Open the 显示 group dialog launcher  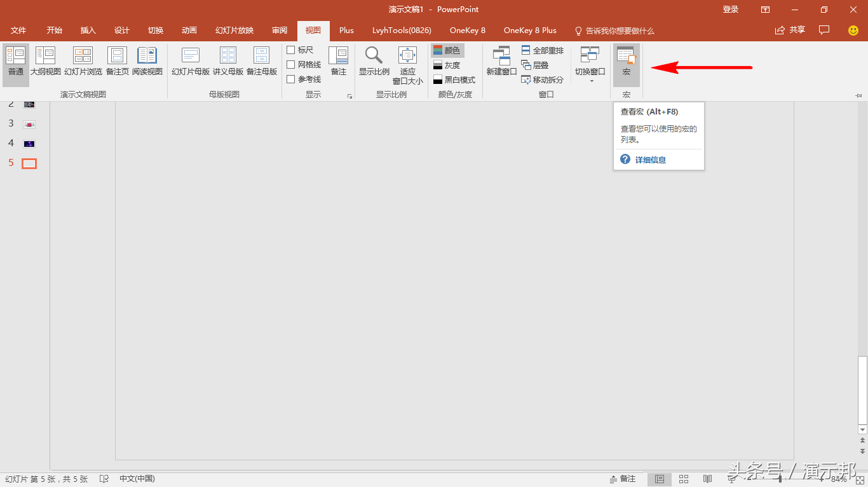(349, 96)
